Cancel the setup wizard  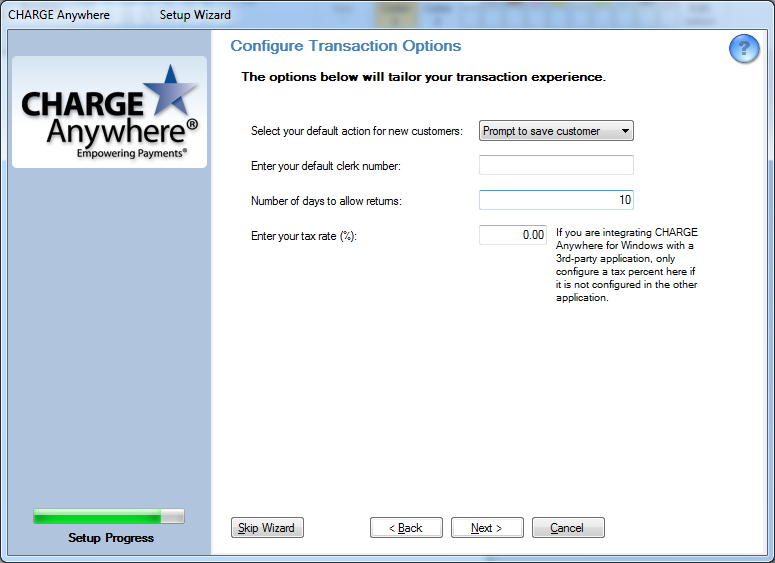[x=568, y=527]
